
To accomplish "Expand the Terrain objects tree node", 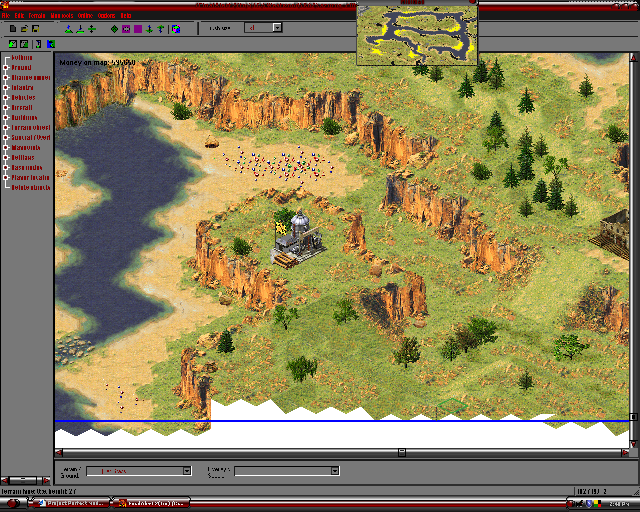I will [x=6, y=128].
